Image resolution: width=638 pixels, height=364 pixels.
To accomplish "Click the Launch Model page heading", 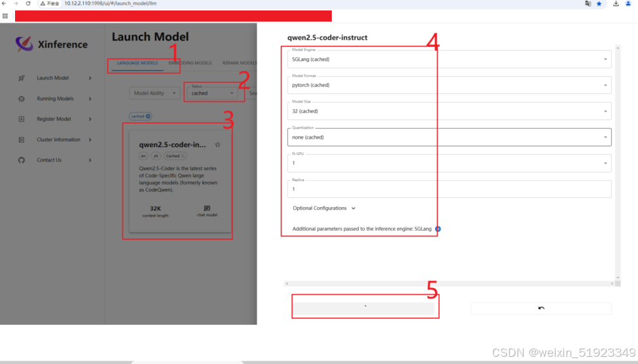I will tap(150, 37).
